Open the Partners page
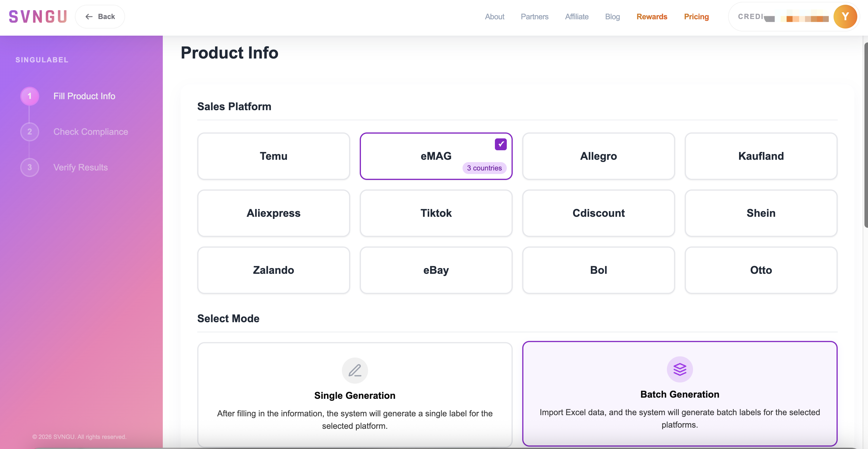868x449 pixels. tap(534, 17)
